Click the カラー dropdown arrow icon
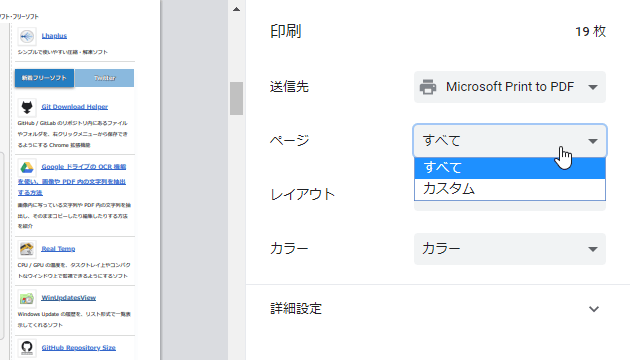 [x=593, y=249]
